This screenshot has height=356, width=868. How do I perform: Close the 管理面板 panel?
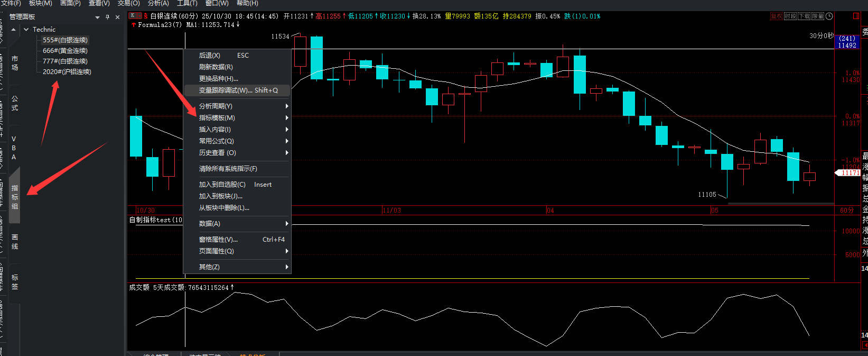pyautogui.click(x=117, y=17)
